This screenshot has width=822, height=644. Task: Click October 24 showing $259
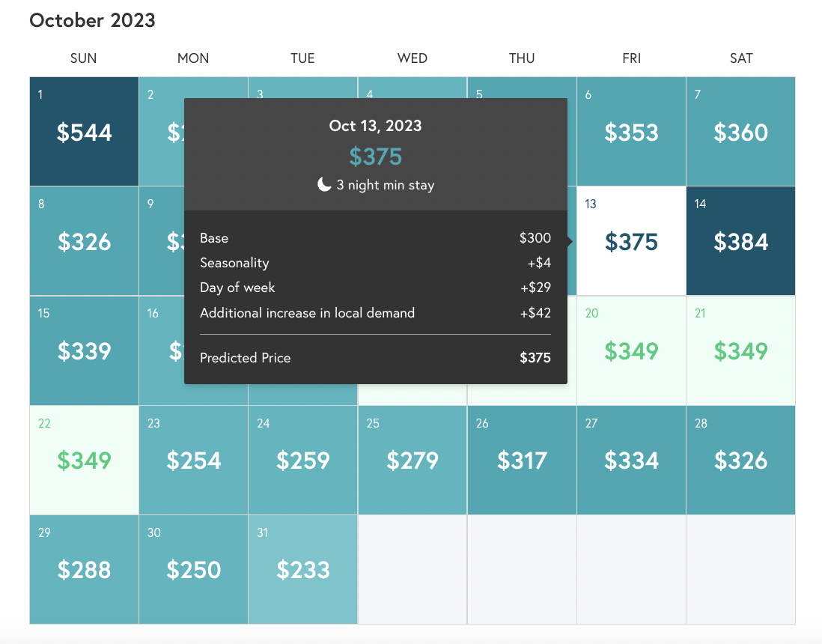(302, 460)
